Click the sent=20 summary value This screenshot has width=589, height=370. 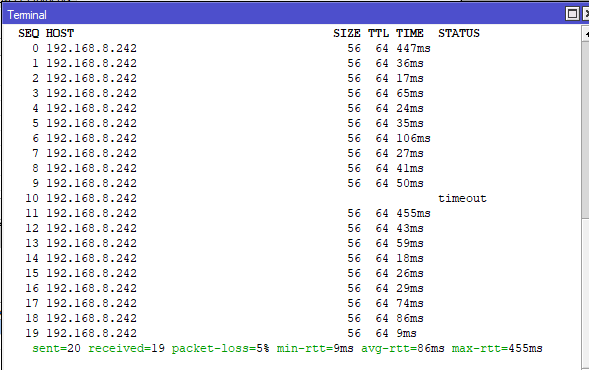pos(56,349)
